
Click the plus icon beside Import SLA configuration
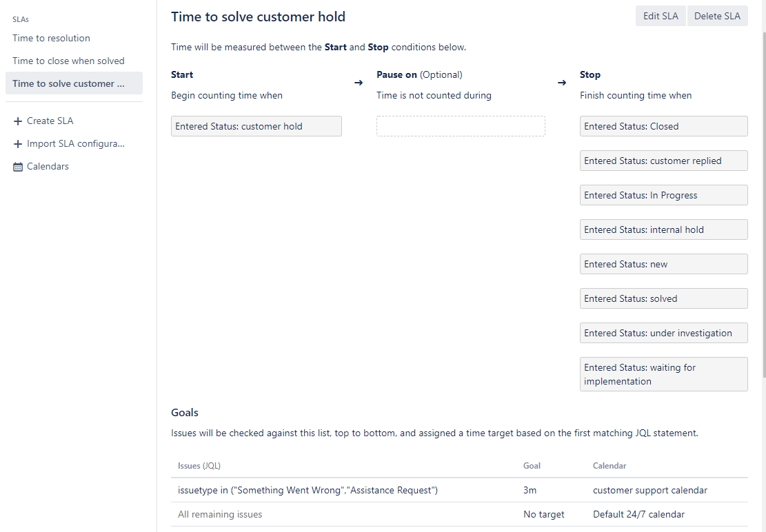point(18,144)
